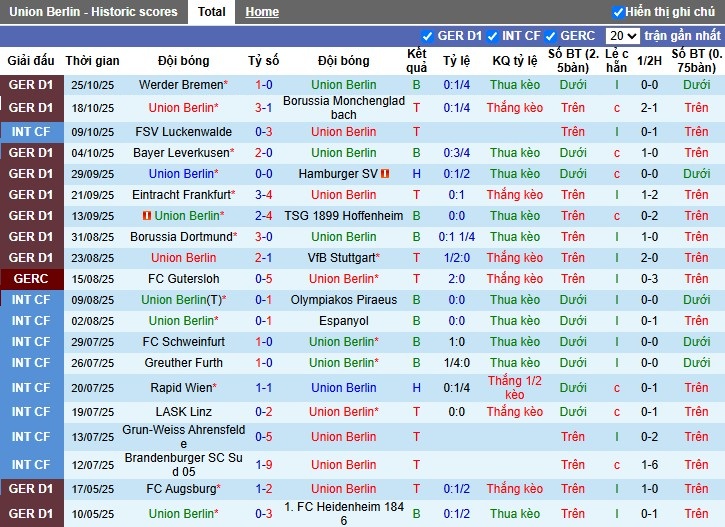The width and height of the screenshot is (725, 527).
Task: Click the GER D1 badge in the 25/10/25 row
Action: click(31, 85)
